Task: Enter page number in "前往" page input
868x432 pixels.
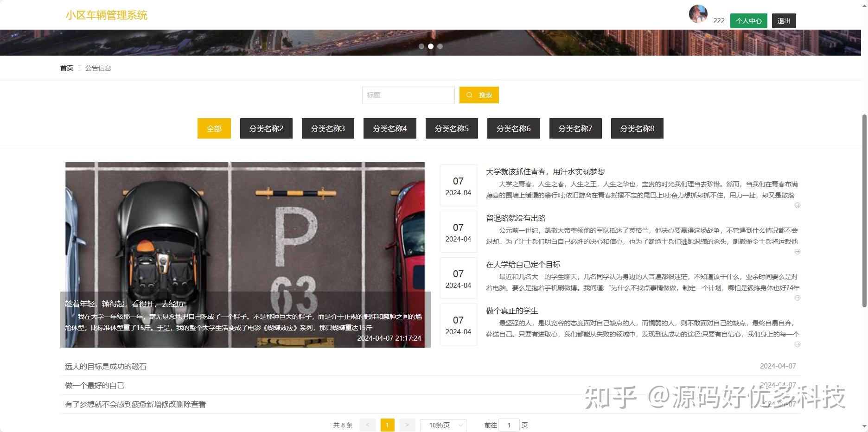Action: (x=509, y=425)
